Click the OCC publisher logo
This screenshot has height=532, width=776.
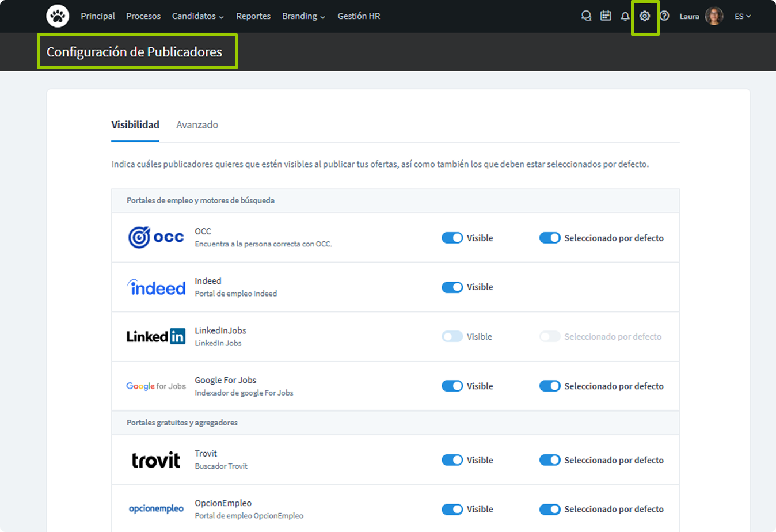[156, 237]
